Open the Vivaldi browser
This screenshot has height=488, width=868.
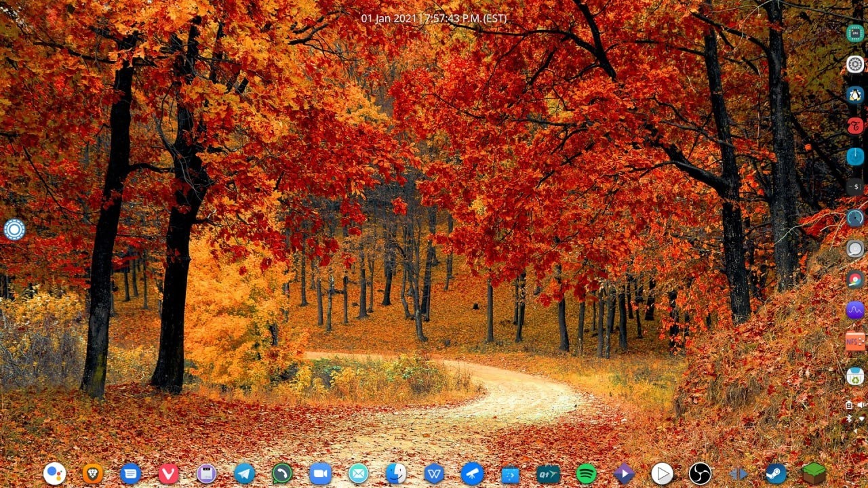(169, 473)
